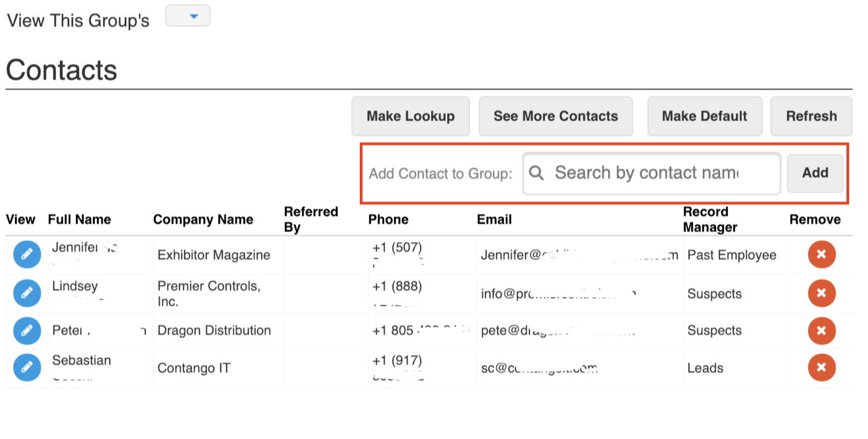Click Sebastian's blue pencil view icon
Screen dimensions: 868x439
click(x=27, y=367)
